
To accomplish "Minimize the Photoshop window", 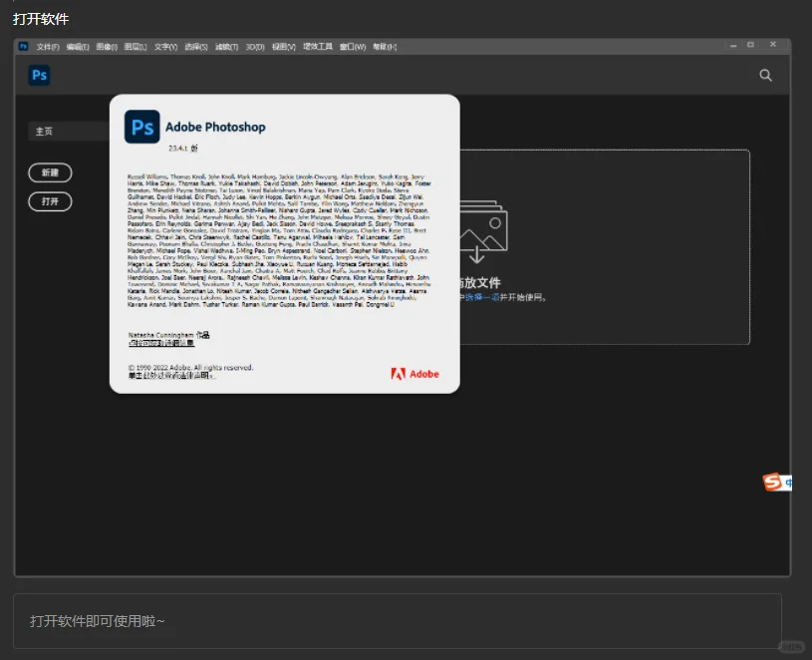I will click(733, 46).
